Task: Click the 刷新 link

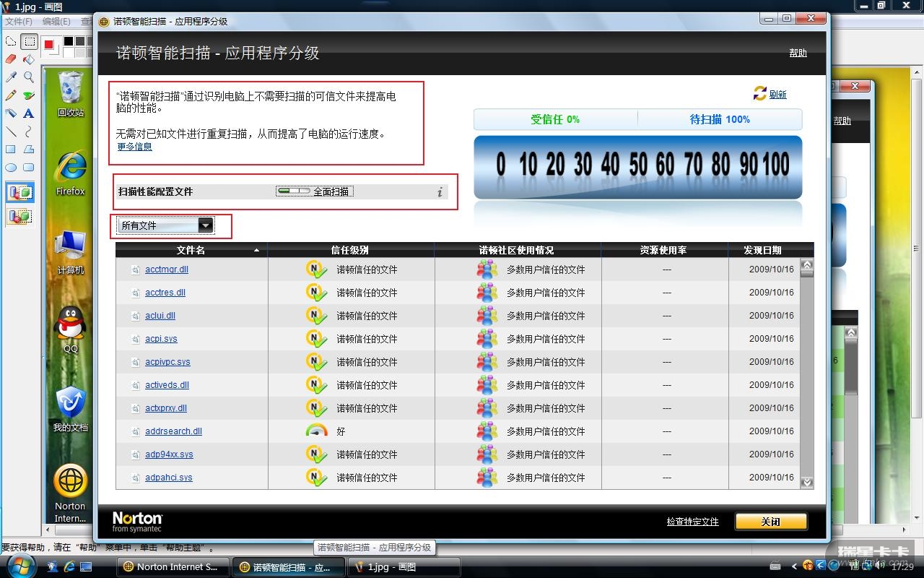Action: coord(777,95)
